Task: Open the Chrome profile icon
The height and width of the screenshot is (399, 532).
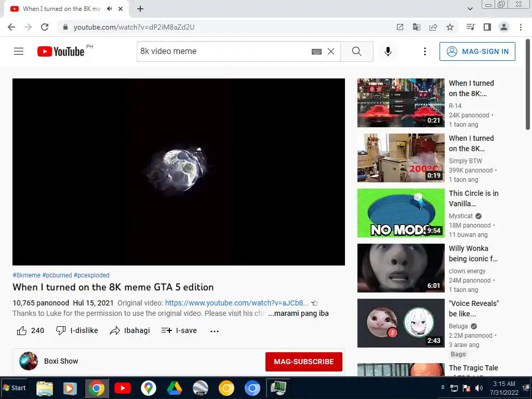Action: click(x=504, y=27)
